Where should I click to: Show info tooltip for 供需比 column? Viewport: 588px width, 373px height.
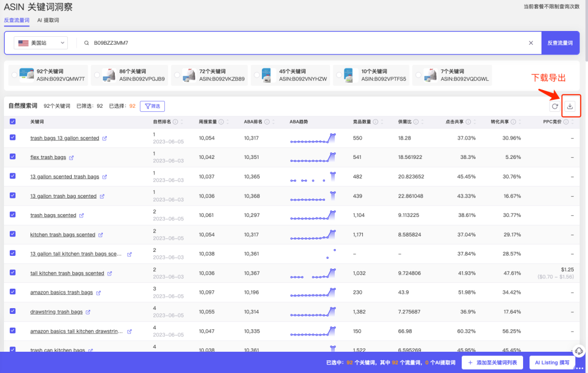coord(416,122)
